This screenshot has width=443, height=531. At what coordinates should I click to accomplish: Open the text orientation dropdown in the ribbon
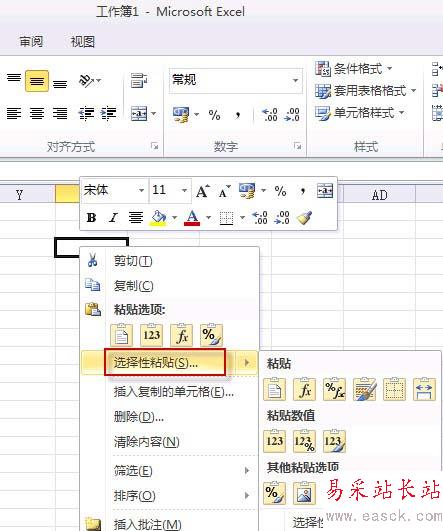click(x=90, y=81)
